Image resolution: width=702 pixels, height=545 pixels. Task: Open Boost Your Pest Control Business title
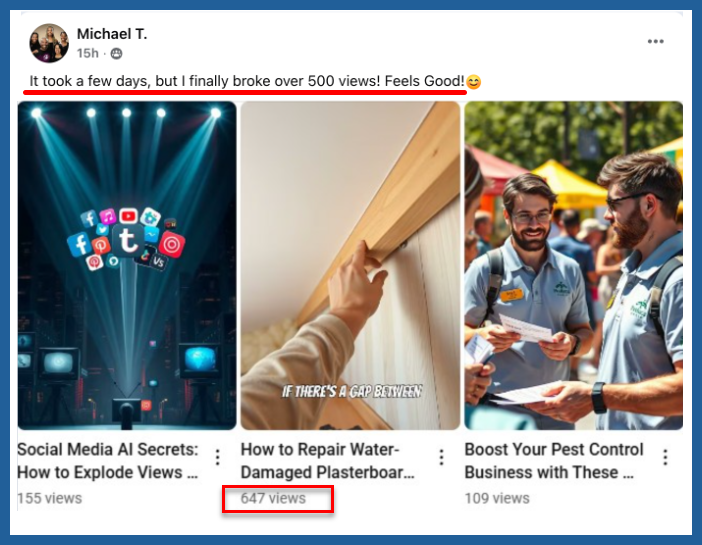pyautogui.click(x=554, y=461)
